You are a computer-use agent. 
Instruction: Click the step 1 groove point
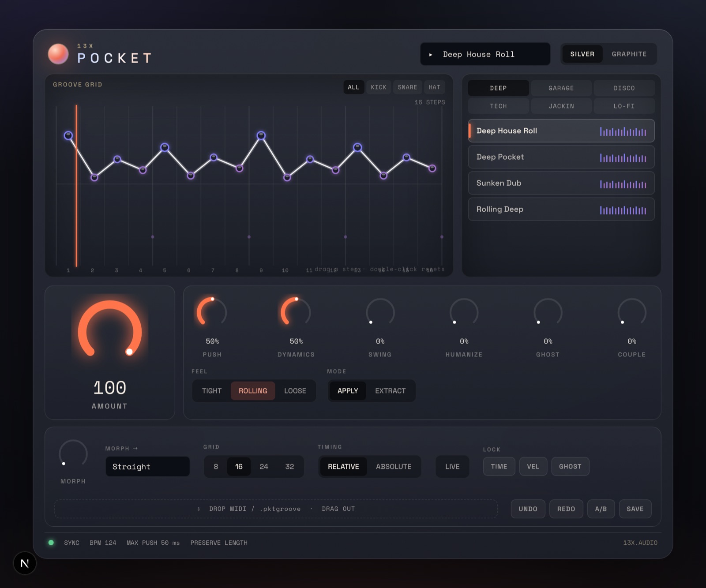(x=68, y=135)
